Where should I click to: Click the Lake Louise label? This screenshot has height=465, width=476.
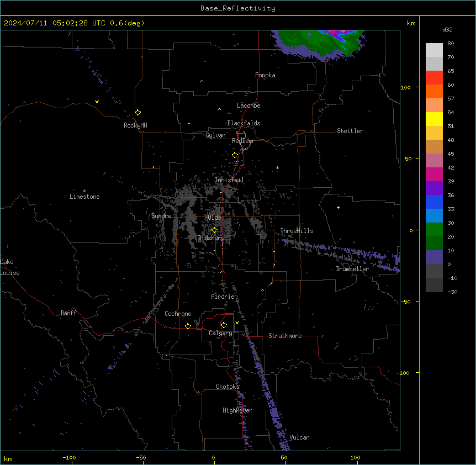point(10,267)
